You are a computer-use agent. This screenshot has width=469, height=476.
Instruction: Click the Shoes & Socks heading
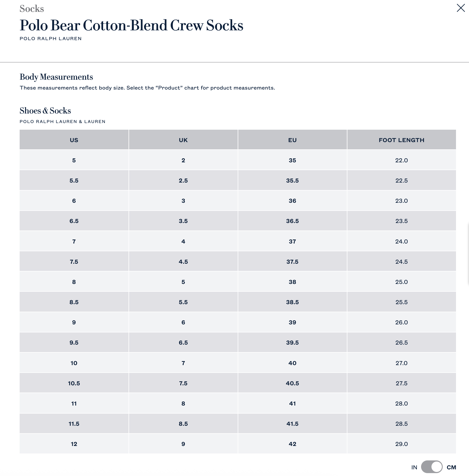45,111
